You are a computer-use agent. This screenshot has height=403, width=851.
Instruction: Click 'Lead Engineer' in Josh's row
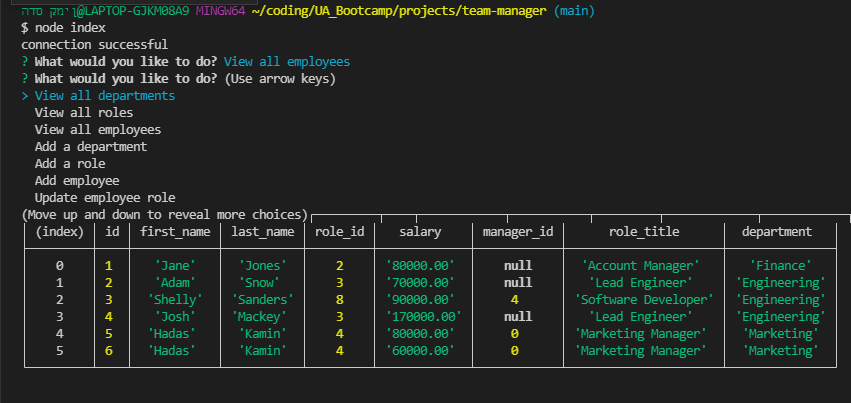pyautogui.click(x=640, y=316)
